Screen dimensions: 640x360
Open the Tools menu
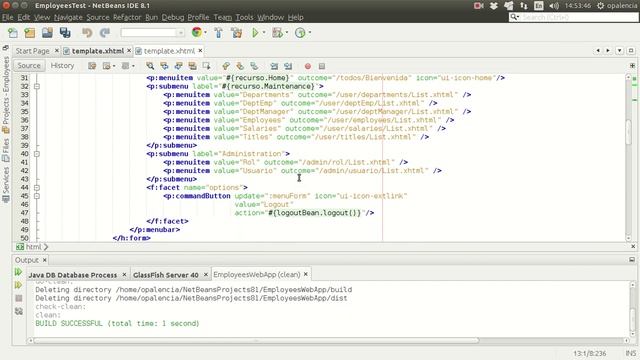[x=244, y=17]
